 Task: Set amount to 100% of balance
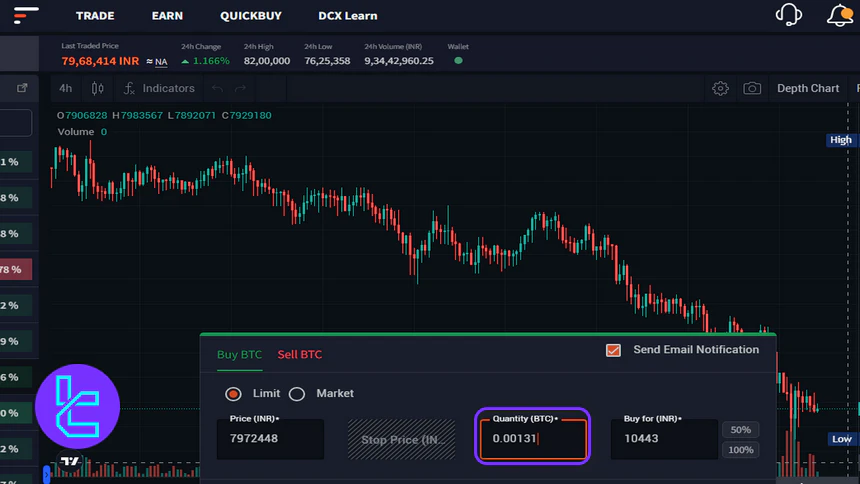pyautogui.click(x=740, y=450)
